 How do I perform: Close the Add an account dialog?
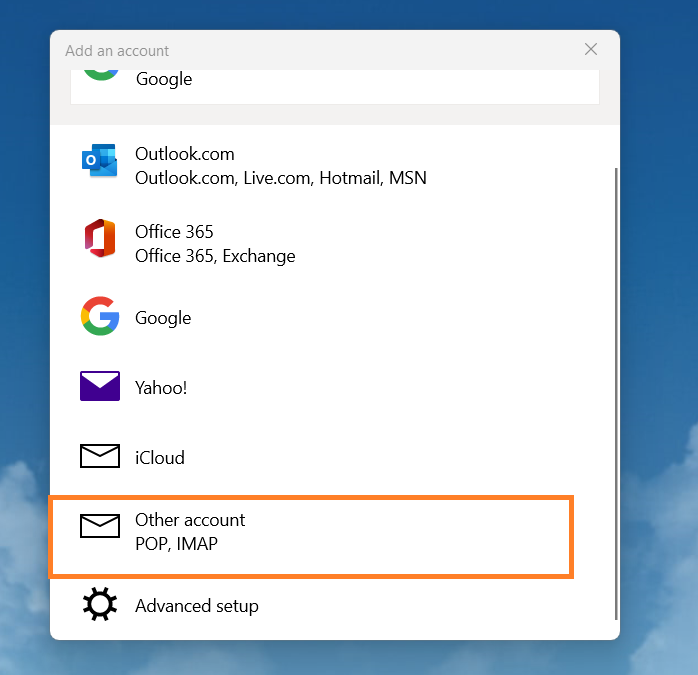click(591, 49)
